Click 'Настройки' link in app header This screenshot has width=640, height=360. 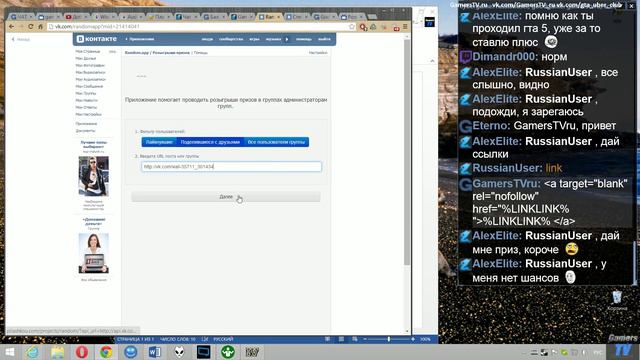(x=318, y=53)
